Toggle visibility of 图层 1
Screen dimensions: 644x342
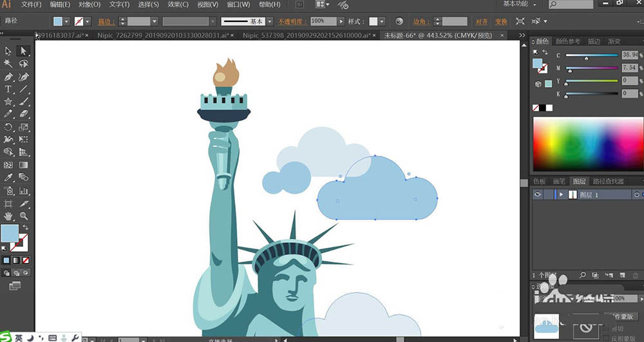pos(537,195)
